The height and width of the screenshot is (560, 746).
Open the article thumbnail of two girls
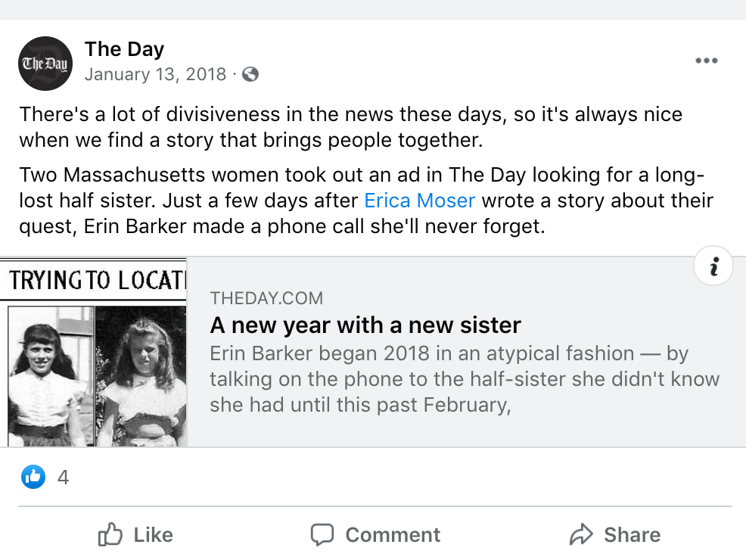click(93, 352)
